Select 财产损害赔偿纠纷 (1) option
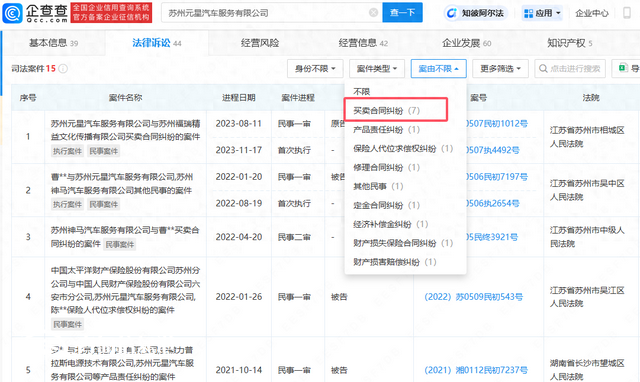This screenshot has width=640, height=382. click(394, 262)
